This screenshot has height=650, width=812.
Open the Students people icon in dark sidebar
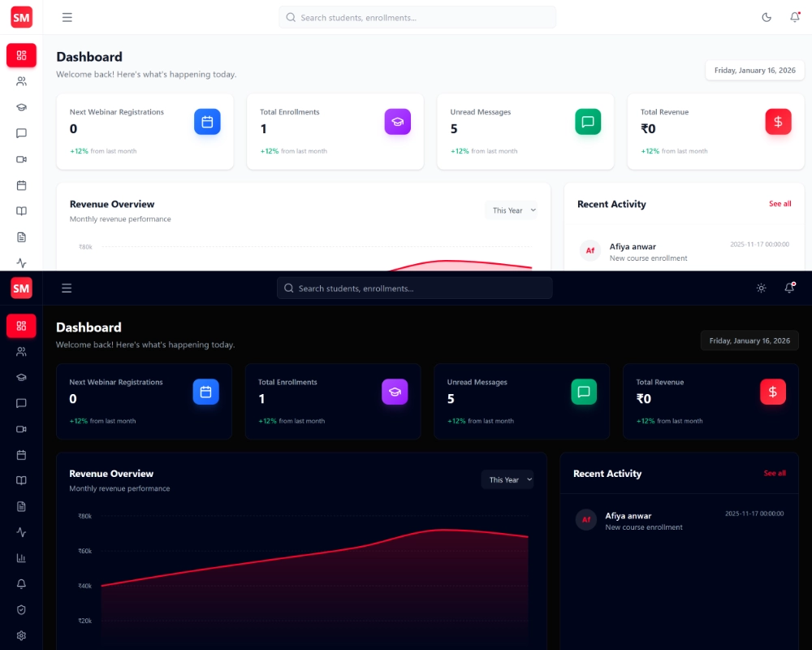(21, 352)
